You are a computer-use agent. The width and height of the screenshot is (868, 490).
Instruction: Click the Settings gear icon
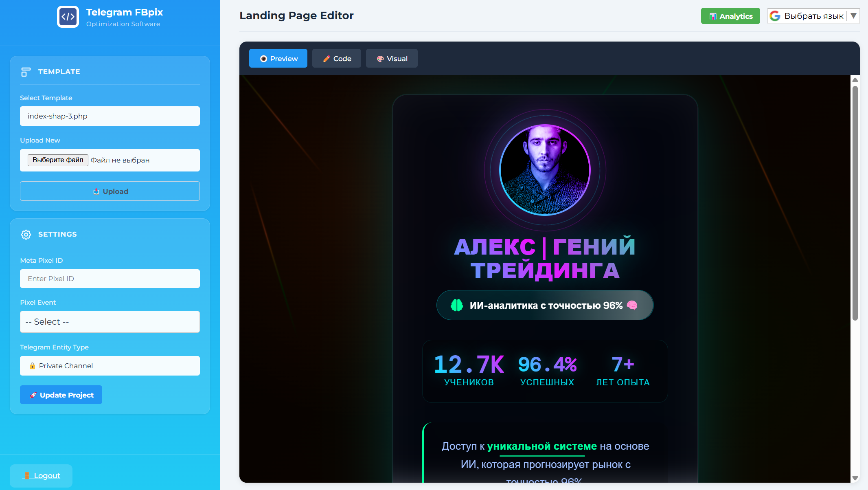pyautogui.click(x=26, y=235)
